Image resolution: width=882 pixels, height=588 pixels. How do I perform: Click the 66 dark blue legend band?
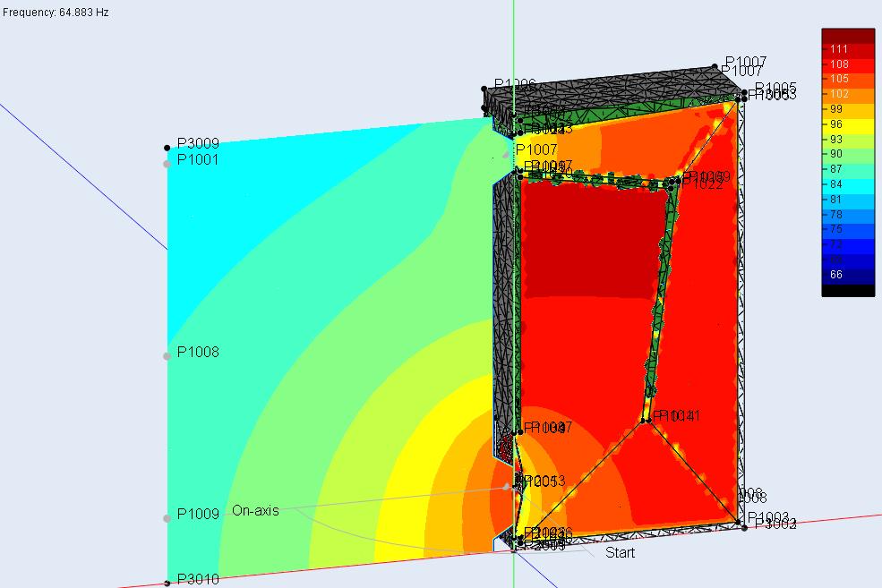coord(848,275)
